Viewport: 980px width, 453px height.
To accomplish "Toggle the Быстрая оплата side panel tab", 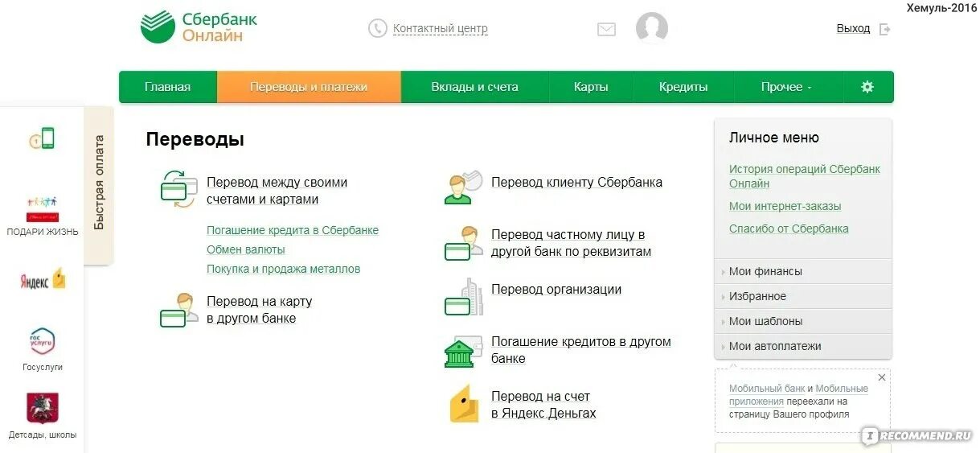I will [x=99, y=183].
